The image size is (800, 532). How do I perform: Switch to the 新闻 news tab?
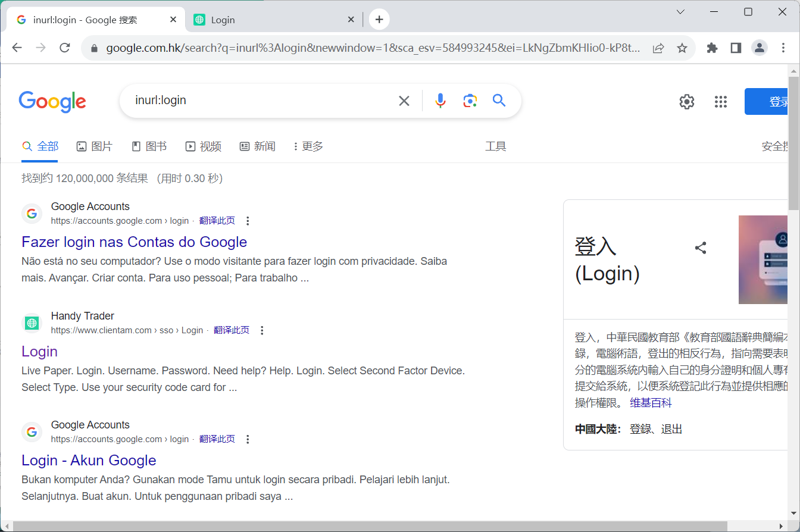point(258,146)
